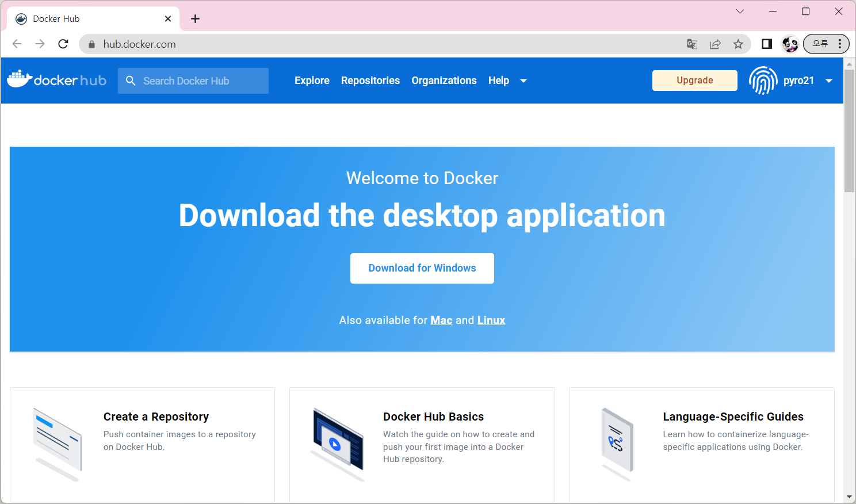Click the share page icon

715,44
